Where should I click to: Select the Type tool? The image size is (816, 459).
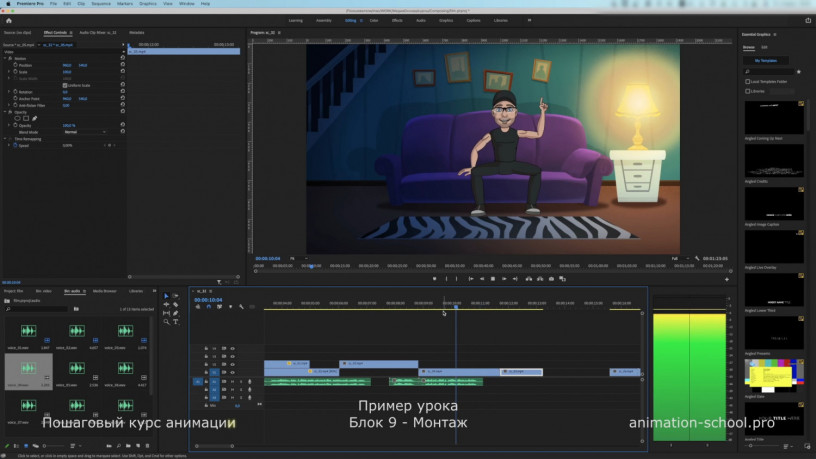click(x=176, y=322)
